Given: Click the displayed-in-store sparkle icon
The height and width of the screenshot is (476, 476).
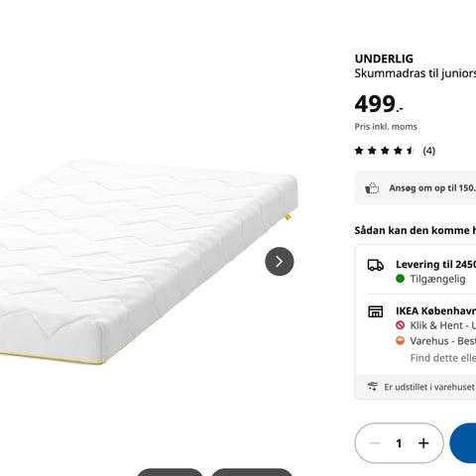Looking at the screenshot, I should tap(373, 387).
